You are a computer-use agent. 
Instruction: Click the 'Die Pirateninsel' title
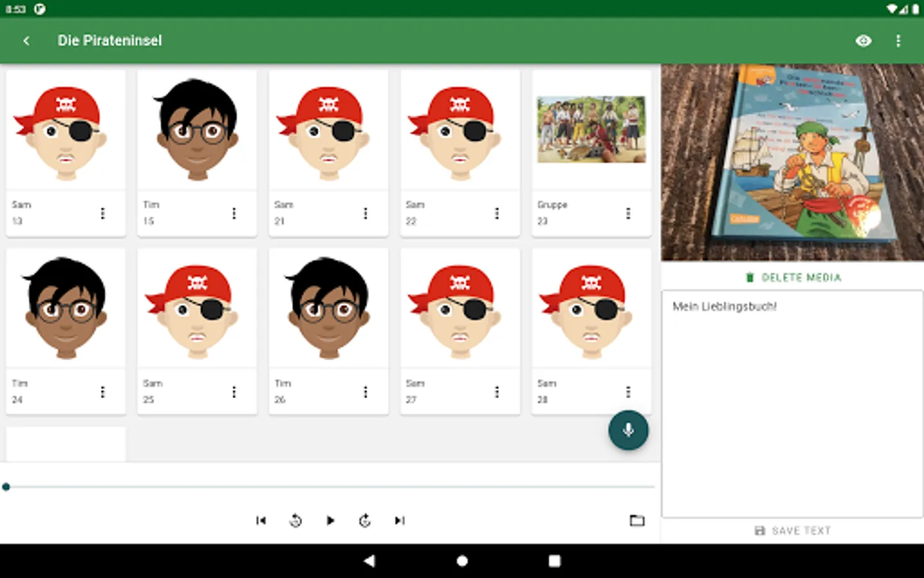click(x=110, y=40)
